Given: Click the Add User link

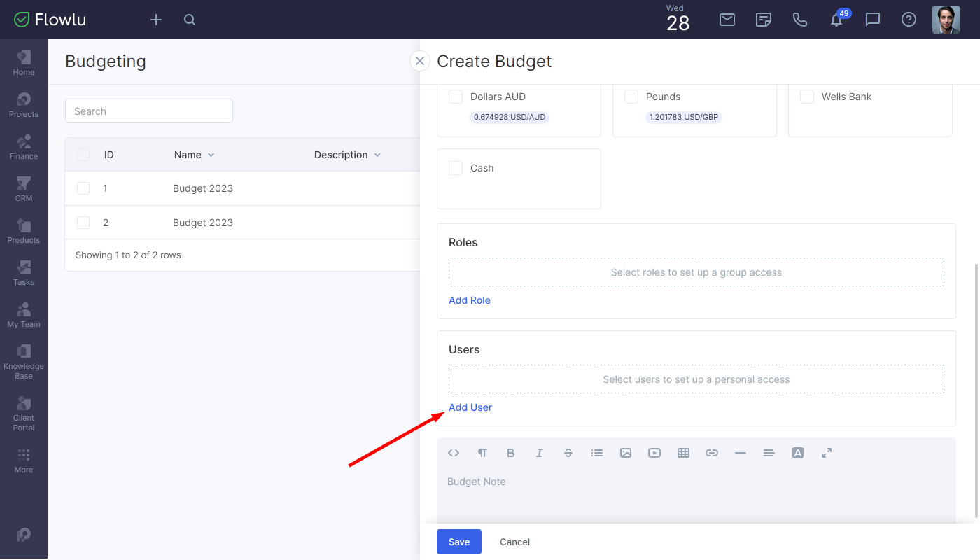Looking at the screenshot, I should (470, 407).
